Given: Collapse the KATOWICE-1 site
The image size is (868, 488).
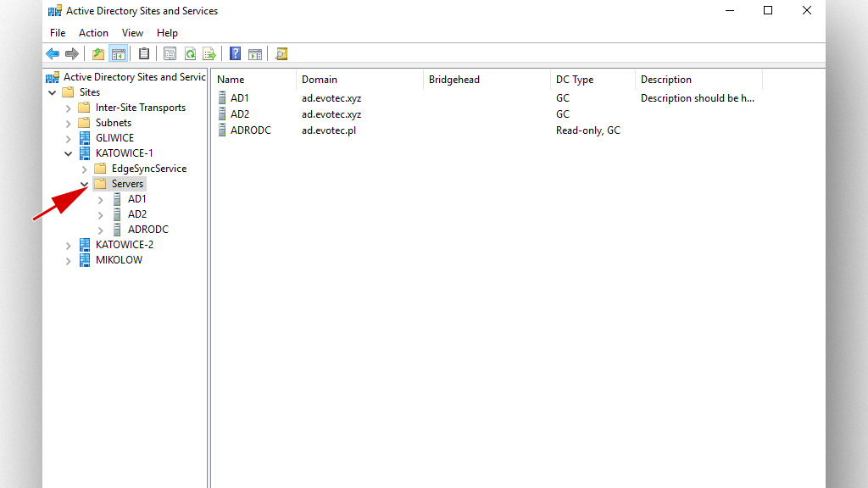Looking at the screenshot, I should click(x=68, y=153).
